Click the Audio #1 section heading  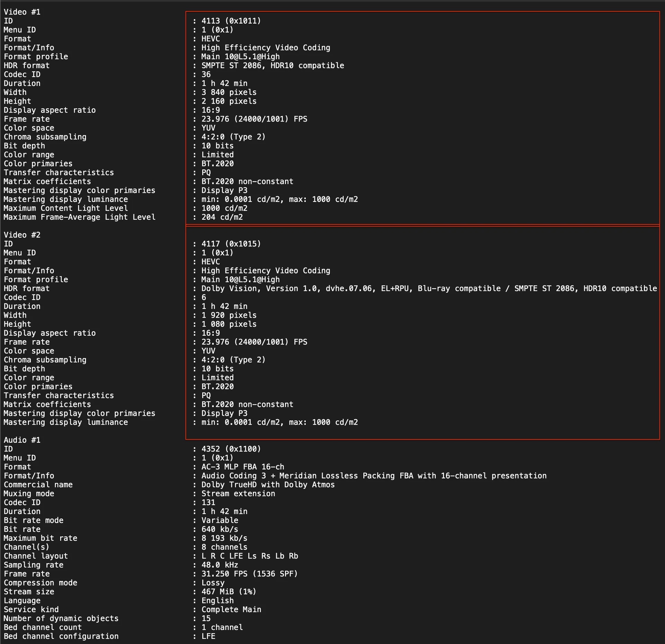coord(22,440)
